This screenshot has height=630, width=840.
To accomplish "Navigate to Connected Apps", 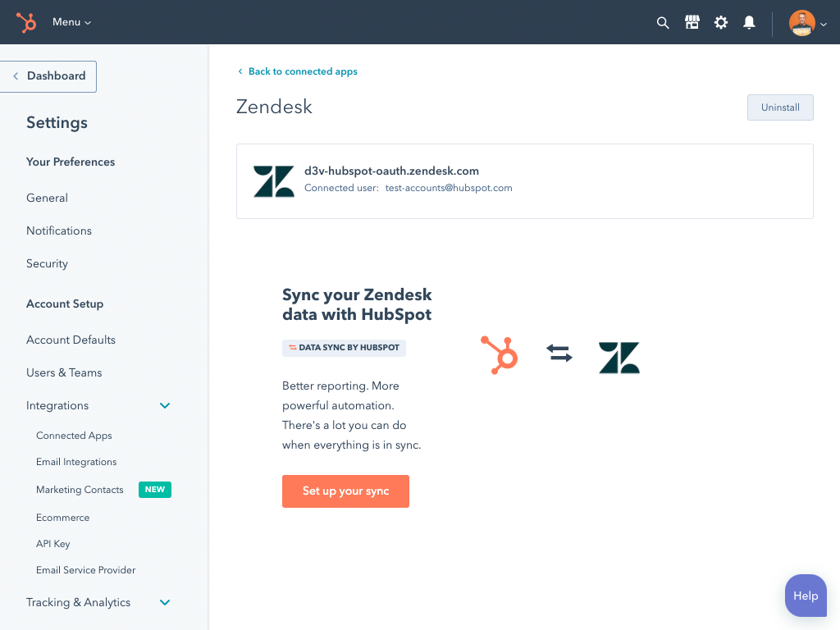I will click(74, 436).
